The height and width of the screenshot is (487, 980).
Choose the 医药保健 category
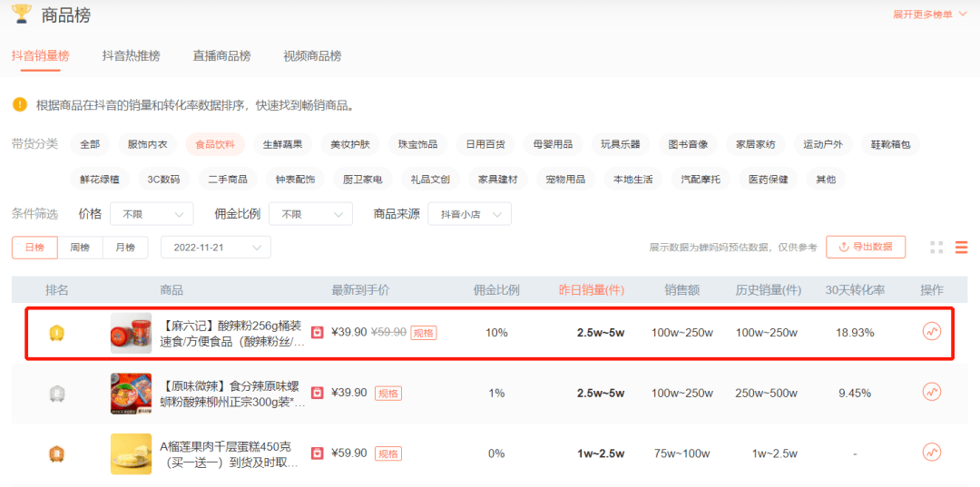click(769, 180)
